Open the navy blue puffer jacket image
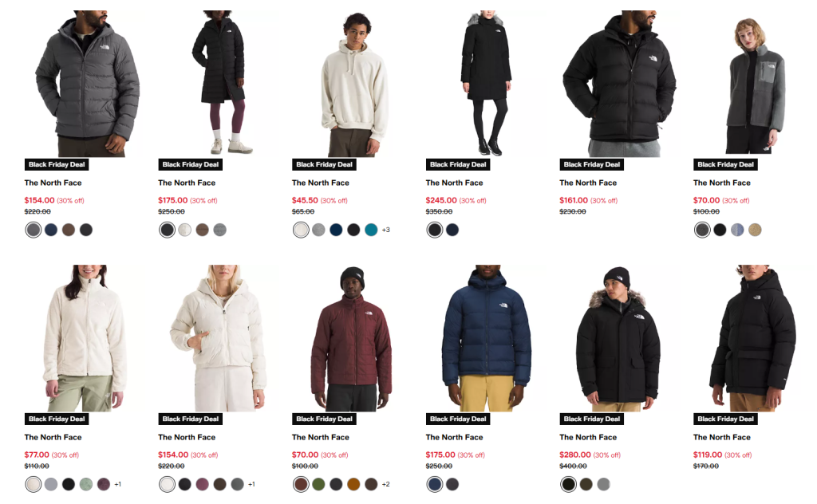Viewport: 817px width, 504px height. (486, 338)
